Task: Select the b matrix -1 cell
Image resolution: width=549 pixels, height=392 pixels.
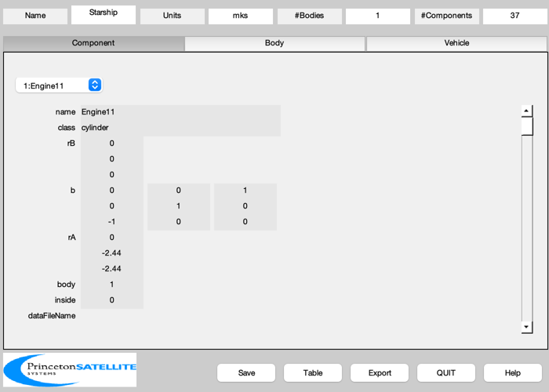Action: click(111, 222)
